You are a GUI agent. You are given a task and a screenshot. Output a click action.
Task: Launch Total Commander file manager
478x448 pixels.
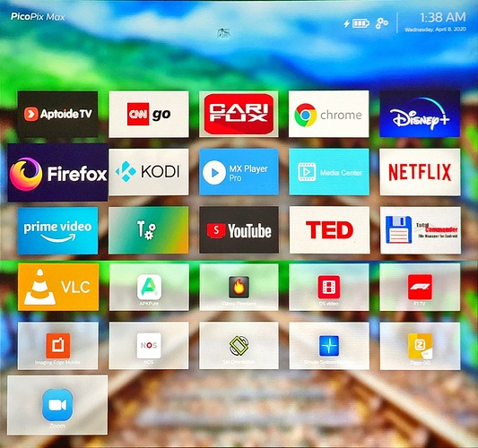(421, 230)
